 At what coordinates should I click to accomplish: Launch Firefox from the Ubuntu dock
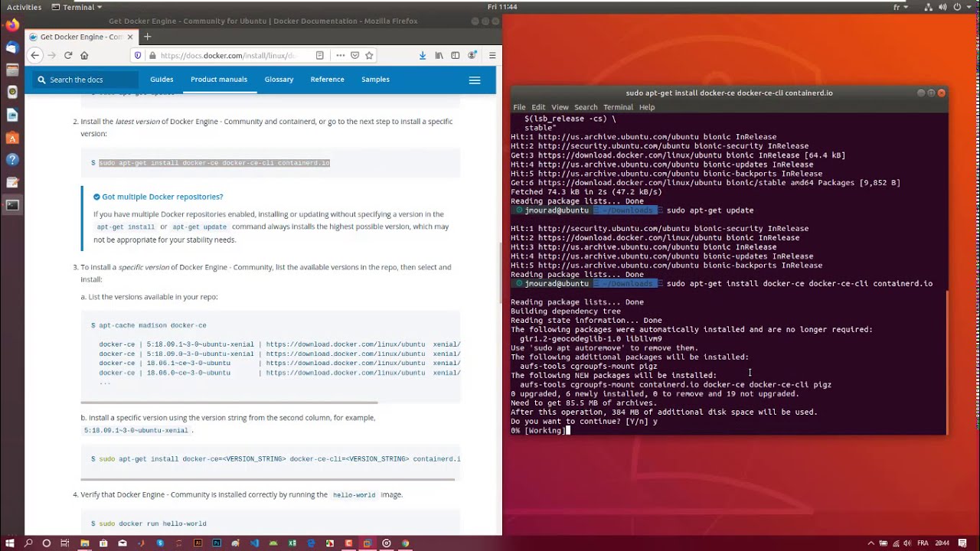(x=12, y=25)
